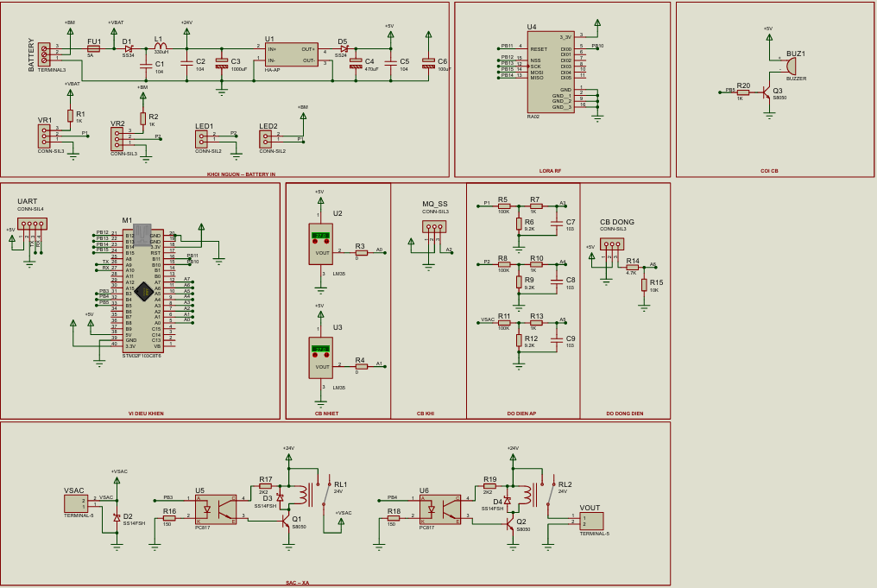Select the D5 diode symbol
Screen dimensions: 877x588
pyautogui.click(x=344, y=49)
